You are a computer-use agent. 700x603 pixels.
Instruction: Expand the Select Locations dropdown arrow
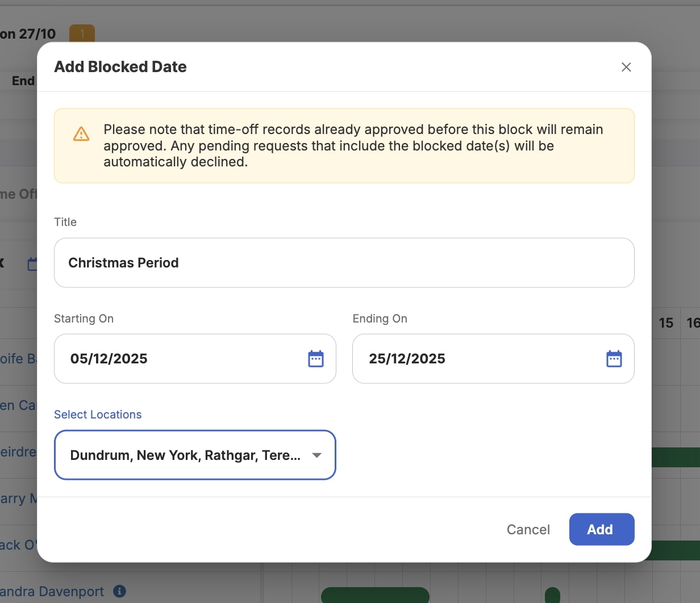(x=317, y=455)
